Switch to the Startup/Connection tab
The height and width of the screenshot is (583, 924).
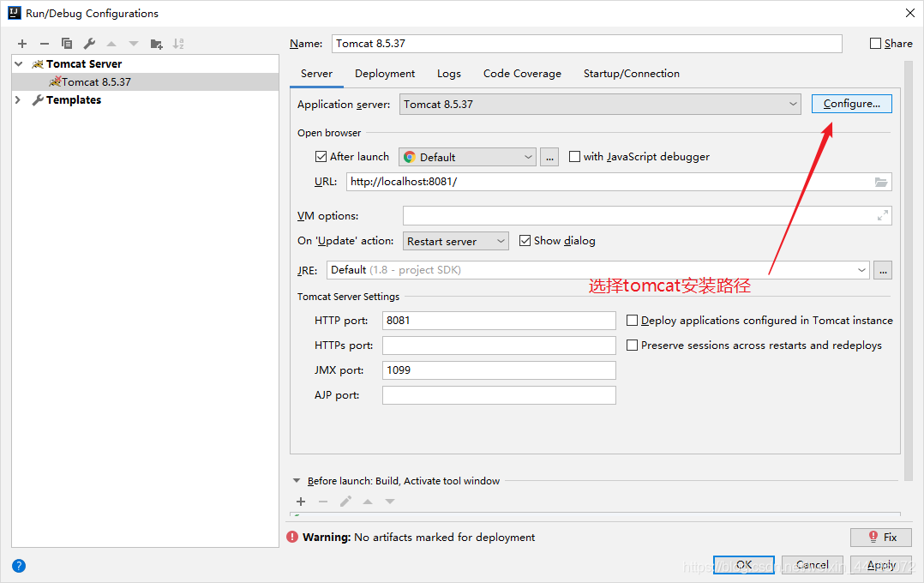(x=631, y=74)
